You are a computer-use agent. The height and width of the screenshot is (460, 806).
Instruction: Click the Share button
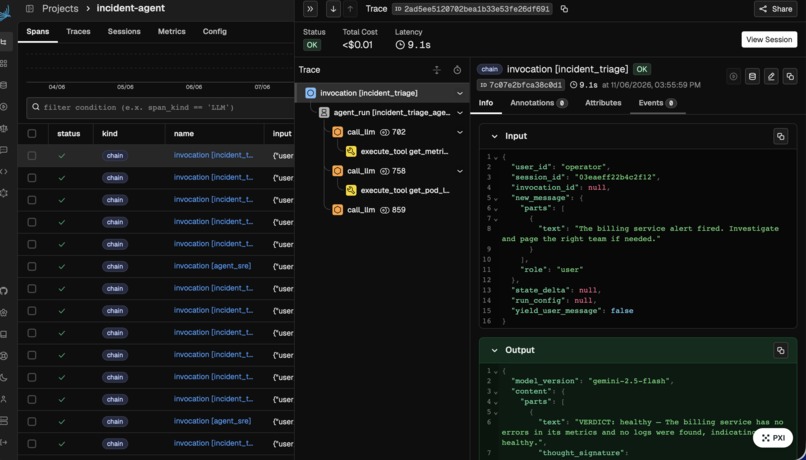776,9
